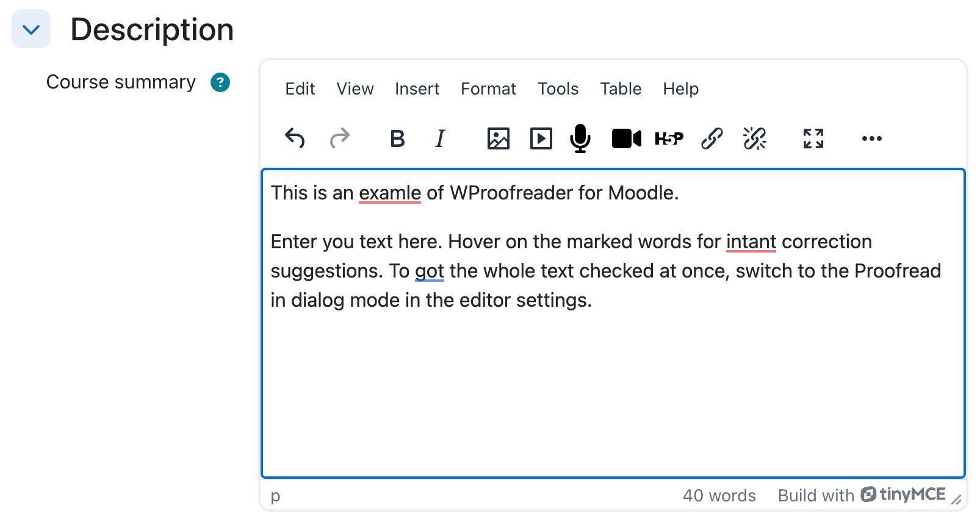Click the Description section heading

pyautogui.click(x=152, y=29)
